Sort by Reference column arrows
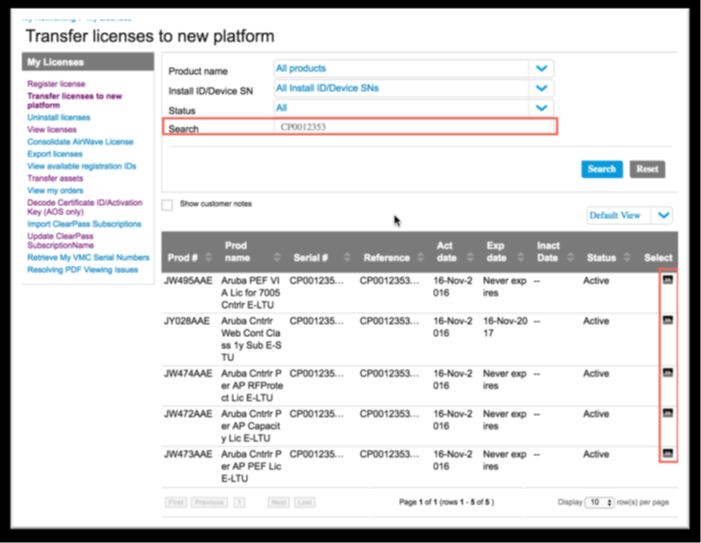Viewport: 701px width, 543px height. (420, 257)
